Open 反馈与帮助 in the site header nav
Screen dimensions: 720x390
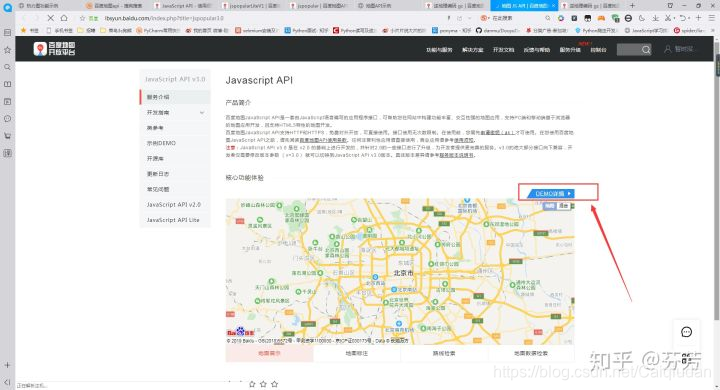click(x=537, y=50)
